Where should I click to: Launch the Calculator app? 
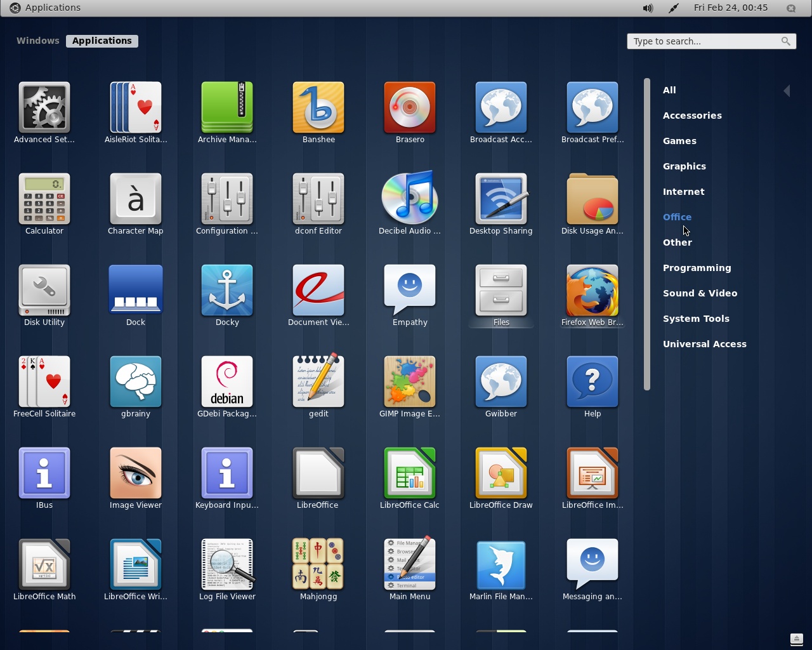[x=44, y=204]
